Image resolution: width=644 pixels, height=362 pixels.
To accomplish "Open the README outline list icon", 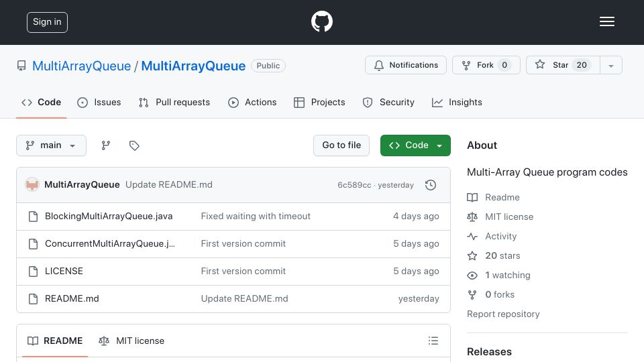I will coord(433,341).
